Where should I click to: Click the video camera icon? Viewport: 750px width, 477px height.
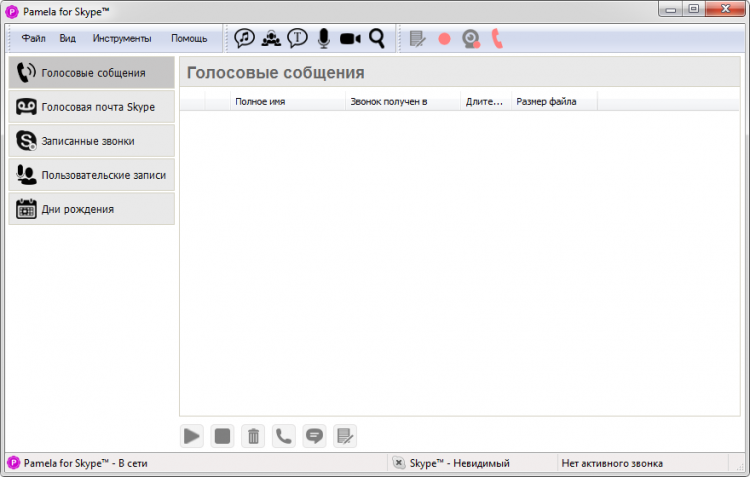pyautogui.click(x=350, y=39)
